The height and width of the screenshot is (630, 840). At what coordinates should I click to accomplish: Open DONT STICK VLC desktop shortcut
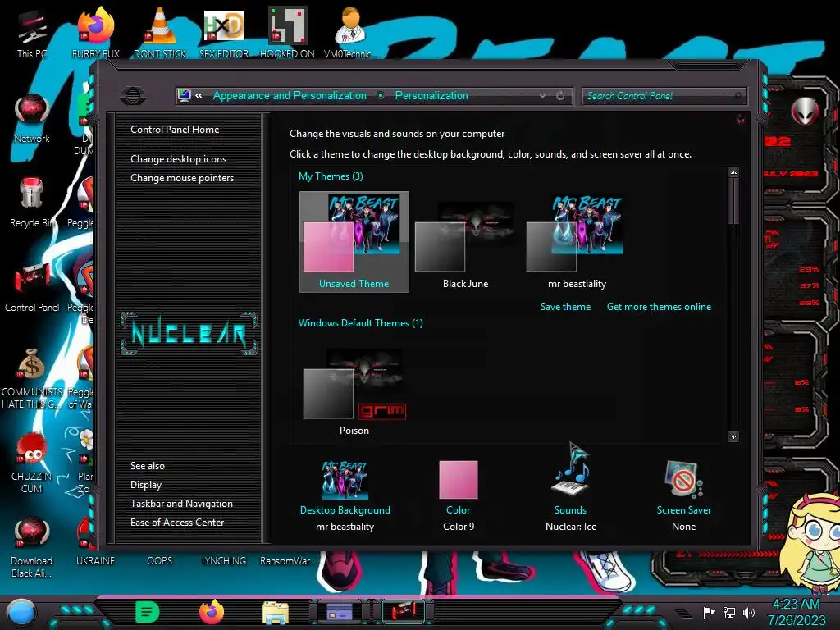pos(160,33)
